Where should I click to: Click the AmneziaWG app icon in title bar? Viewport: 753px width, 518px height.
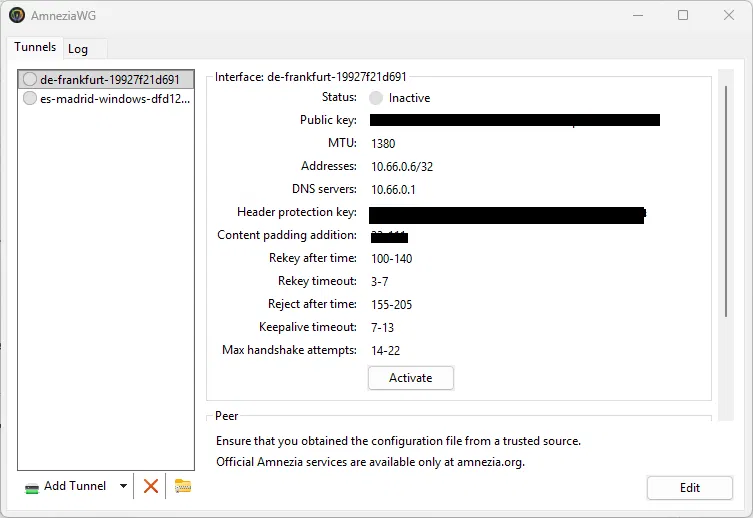17,15
